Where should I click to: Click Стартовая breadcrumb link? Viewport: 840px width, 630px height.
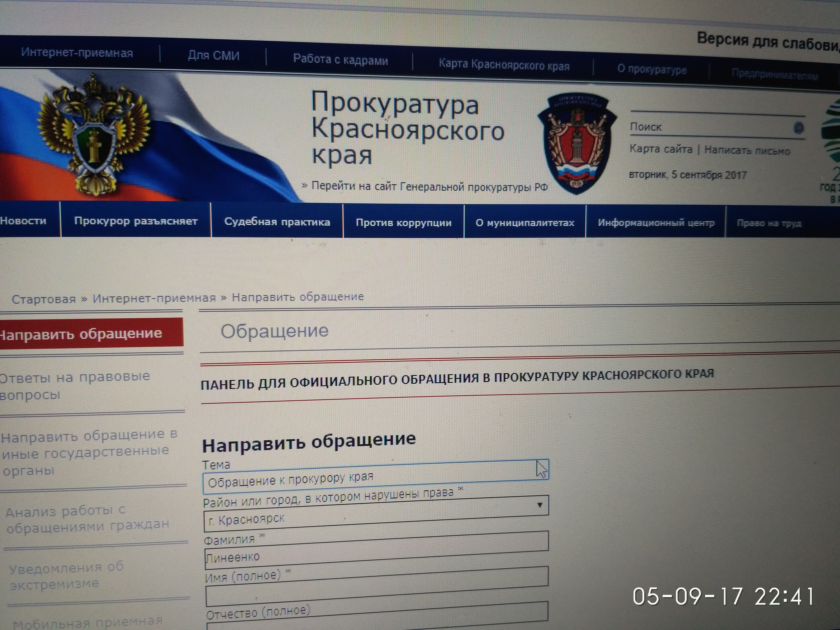point(44,299)
